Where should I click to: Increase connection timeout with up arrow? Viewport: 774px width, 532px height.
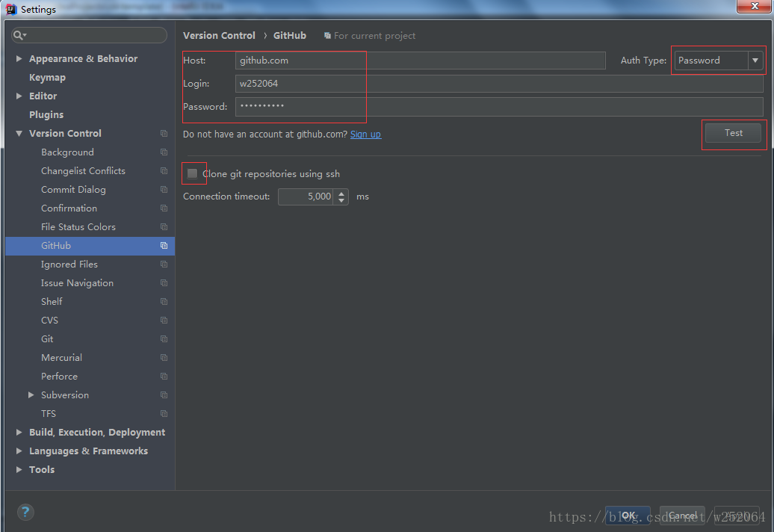(x=341, y=193)
